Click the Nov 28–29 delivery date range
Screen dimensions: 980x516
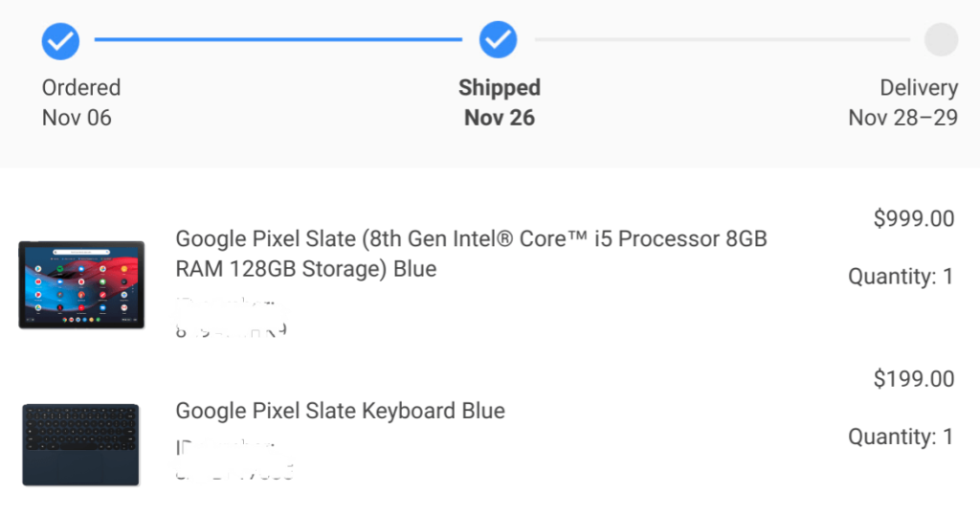903,118
